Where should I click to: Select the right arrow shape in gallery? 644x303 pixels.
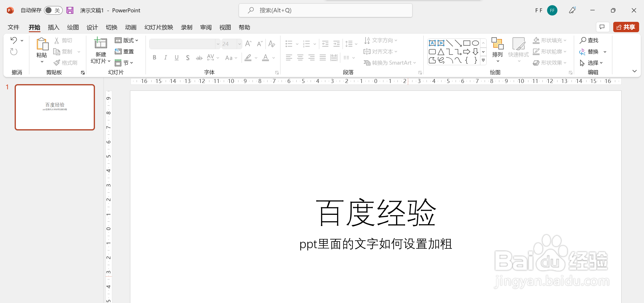(x=467, y=52)
